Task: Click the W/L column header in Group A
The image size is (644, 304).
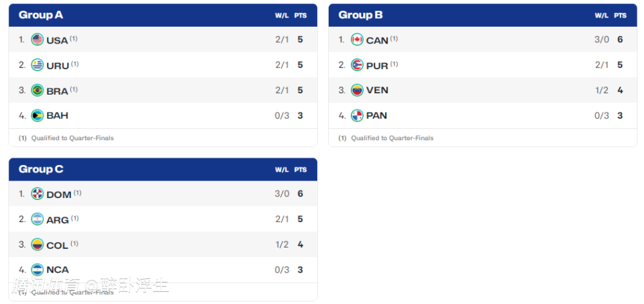Action: point(281,15)
